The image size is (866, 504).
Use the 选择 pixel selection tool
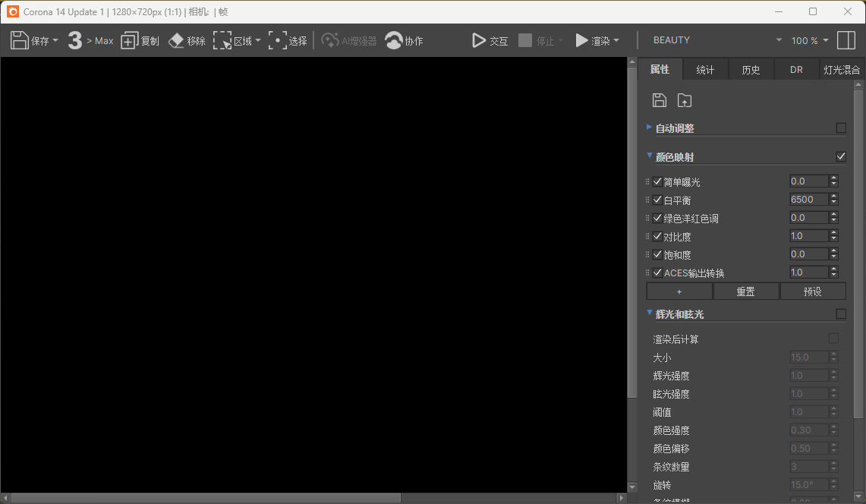pos(278,40)
